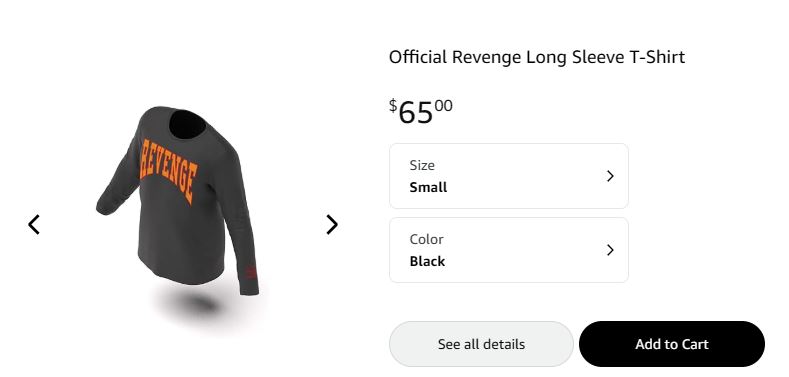Screen dimensions: 789x377
Task: Click the Black color value label
Action: click(427, 262)
